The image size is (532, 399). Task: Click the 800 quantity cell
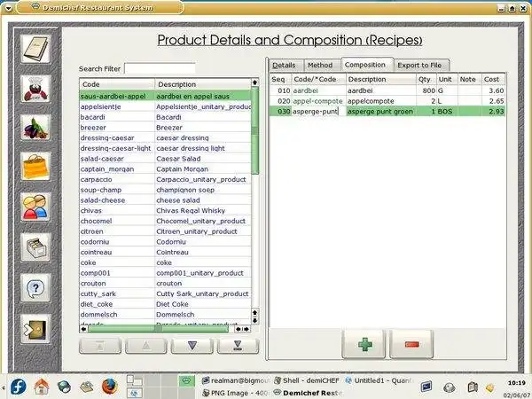tap(426, 90)
